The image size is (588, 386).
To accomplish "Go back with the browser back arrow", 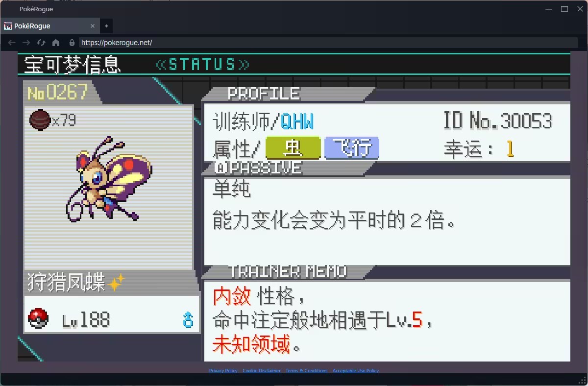I will pos(12,43).
